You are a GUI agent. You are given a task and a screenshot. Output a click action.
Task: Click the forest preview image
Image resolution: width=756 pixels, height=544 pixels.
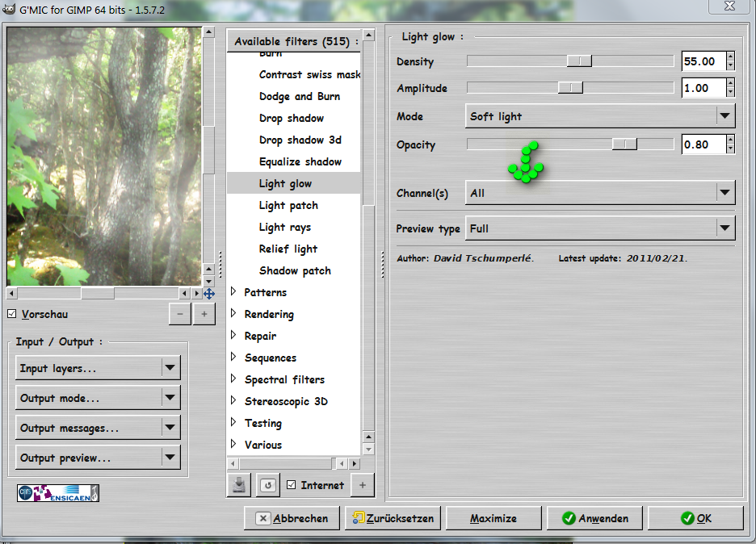[104, 156]
